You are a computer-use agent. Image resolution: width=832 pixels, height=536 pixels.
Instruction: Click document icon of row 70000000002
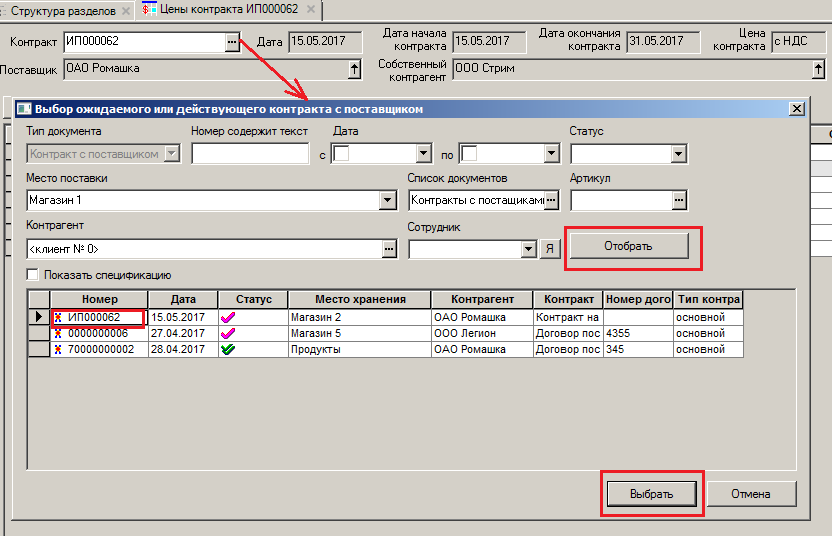[58, 349]
